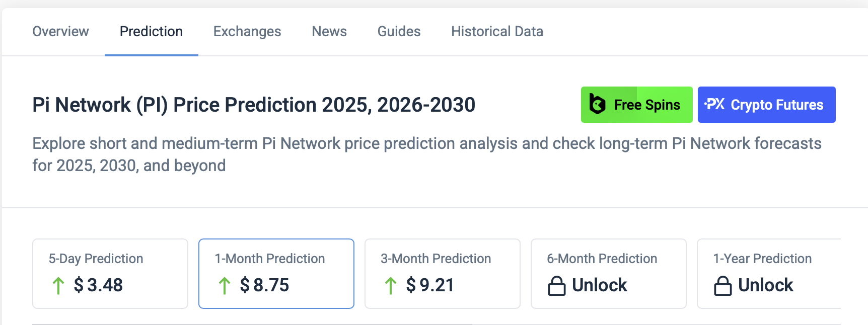Click the green arrow beside $3.48

point(58,286)
